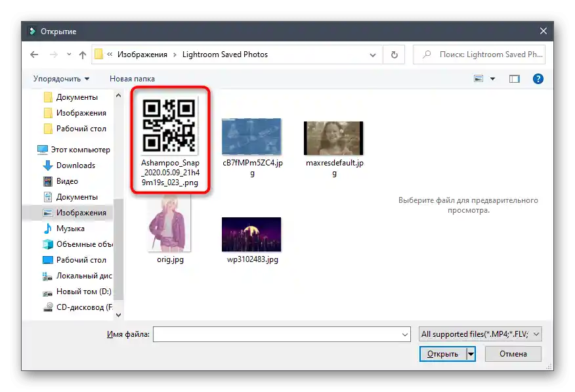Change view with the view mode icon

[x=479, y=79]
